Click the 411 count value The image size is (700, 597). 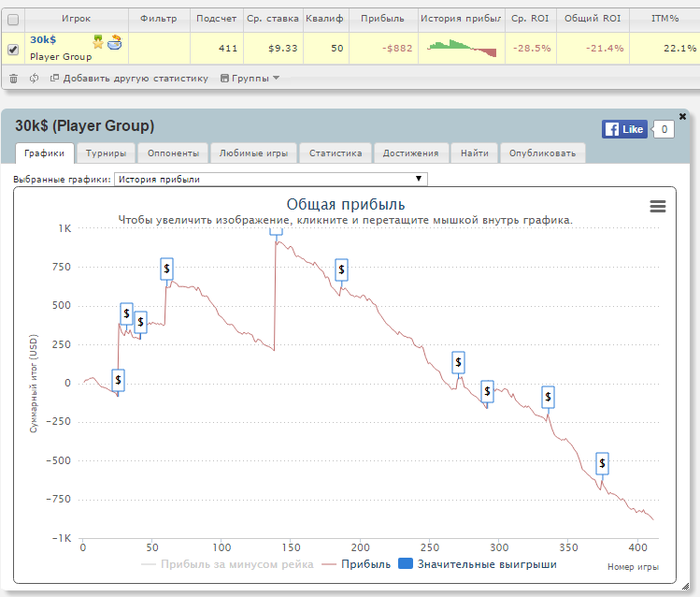pyautogui.click(x=228, y=48)
